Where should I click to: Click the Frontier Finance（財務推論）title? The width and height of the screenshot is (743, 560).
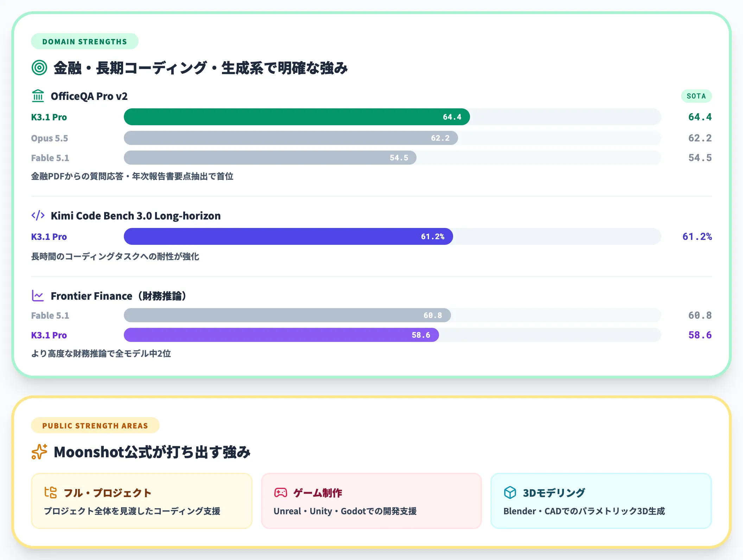click(x=119, y=296)
